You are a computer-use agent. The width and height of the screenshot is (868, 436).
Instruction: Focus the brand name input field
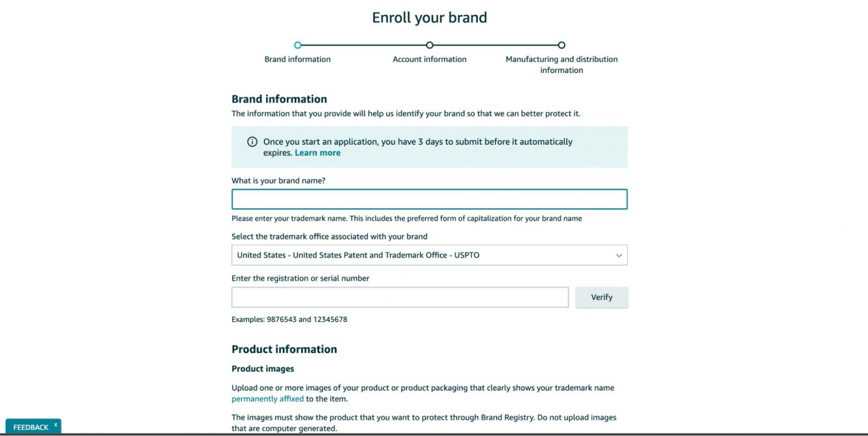point(429,199)
